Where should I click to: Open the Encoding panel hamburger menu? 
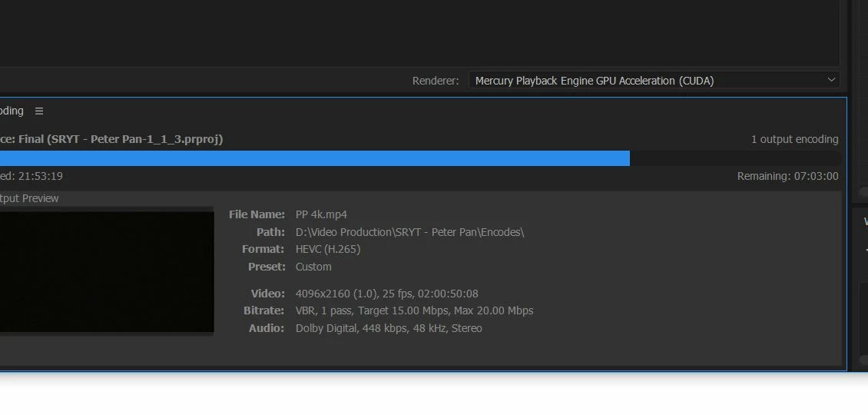click(38, 111)
